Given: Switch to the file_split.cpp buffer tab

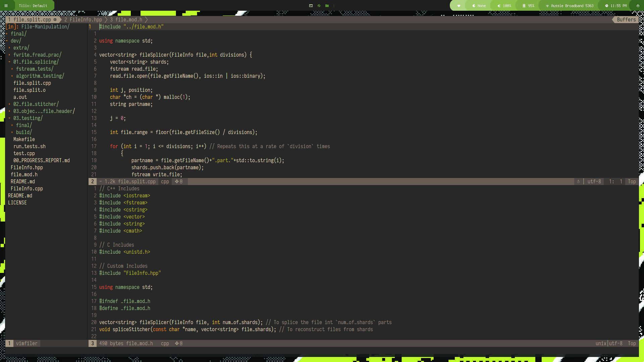Looking at the screenshot, I should tap(32, 20).
